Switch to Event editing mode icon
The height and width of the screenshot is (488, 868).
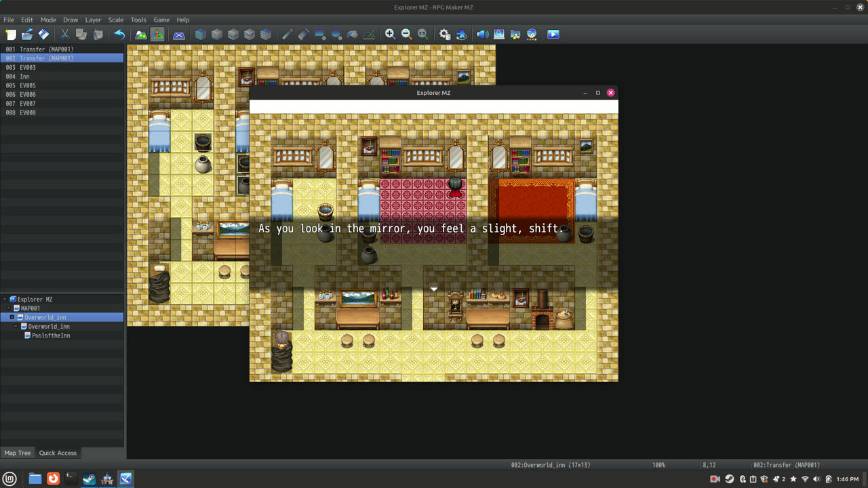click(x=157, y=35)
